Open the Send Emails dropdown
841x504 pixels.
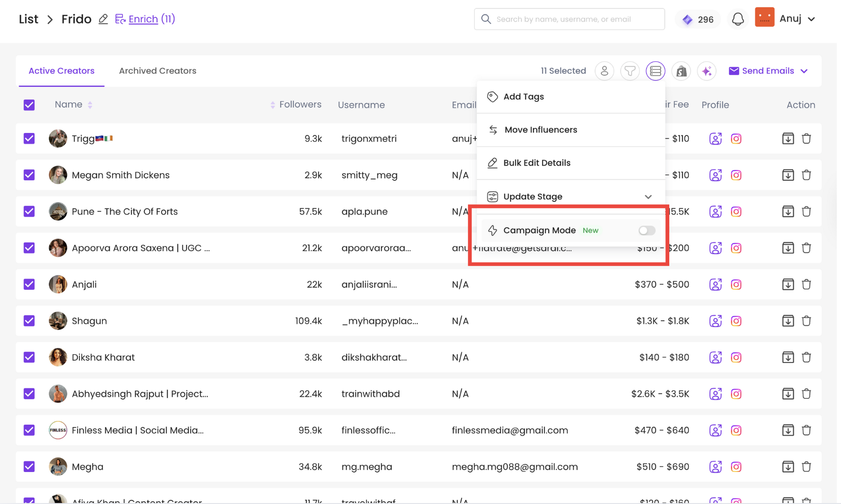[x=768, y=71]
